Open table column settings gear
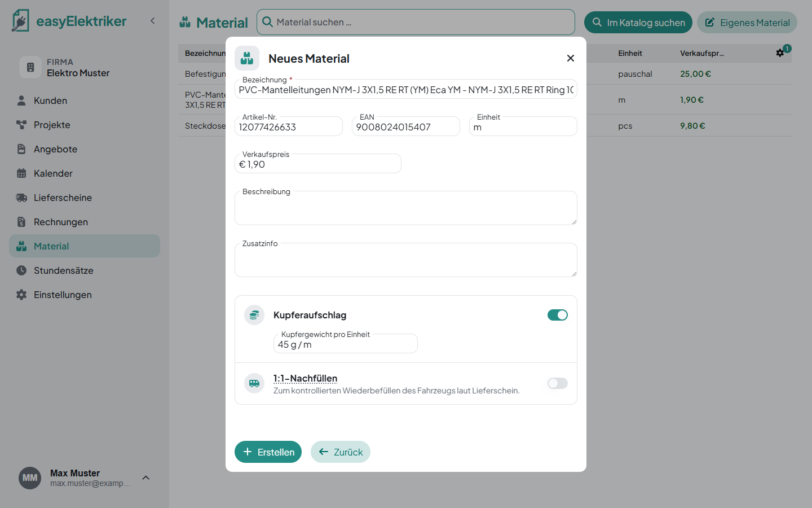 780,52
